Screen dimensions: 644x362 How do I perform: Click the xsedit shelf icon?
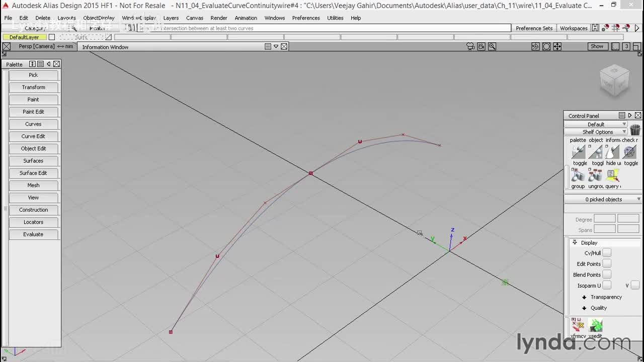(595, 325)
